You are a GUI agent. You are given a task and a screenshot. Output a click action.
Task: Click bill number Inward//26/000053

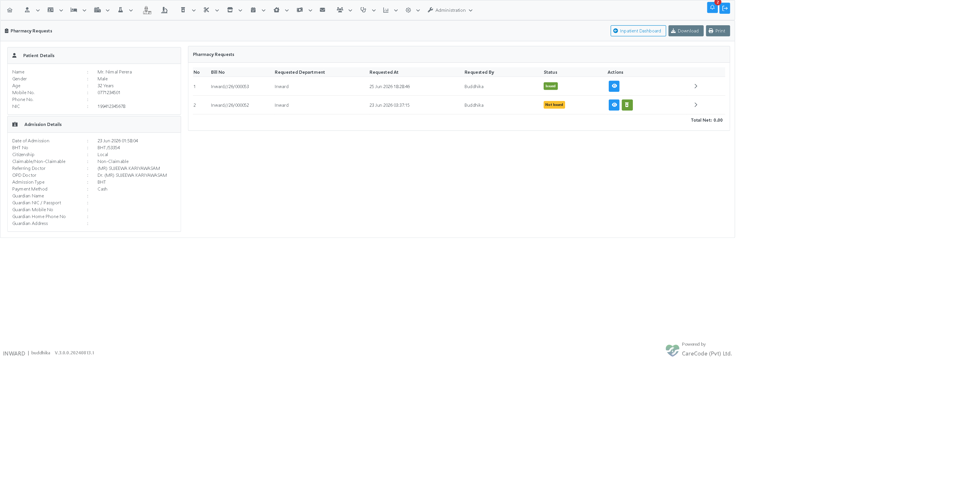click(230, 87)
